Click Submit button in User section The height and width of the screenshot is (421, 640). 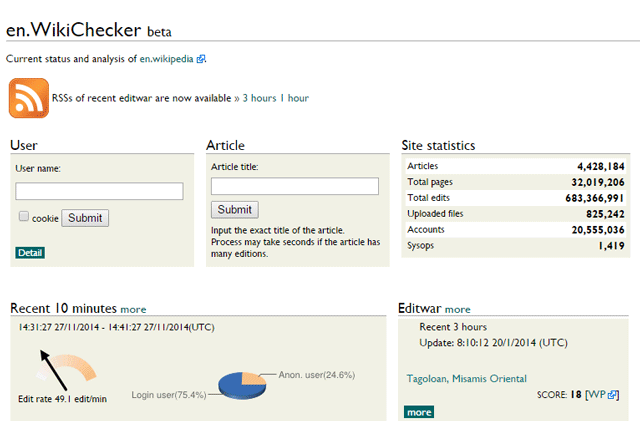(x=85, y=218)
